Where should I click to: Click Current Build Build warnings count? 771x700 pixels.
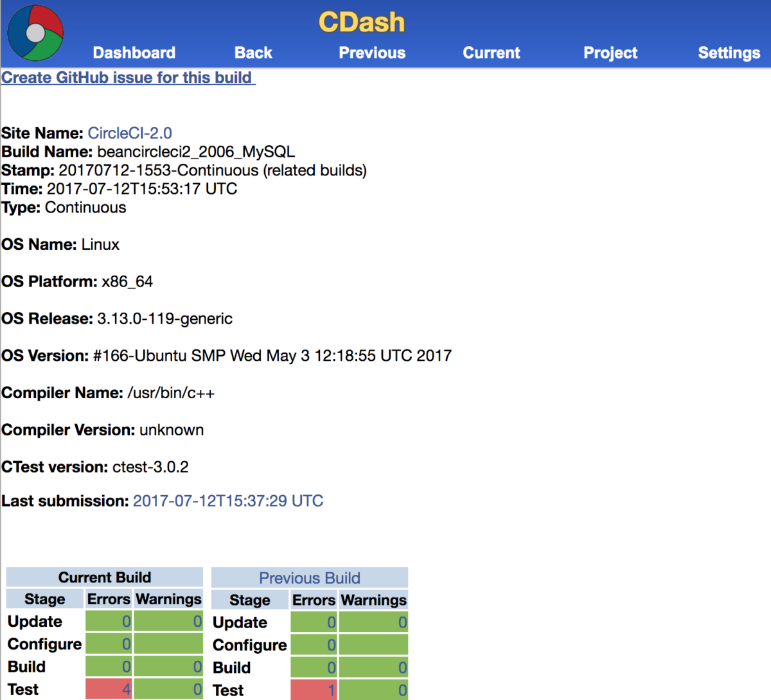168,666
